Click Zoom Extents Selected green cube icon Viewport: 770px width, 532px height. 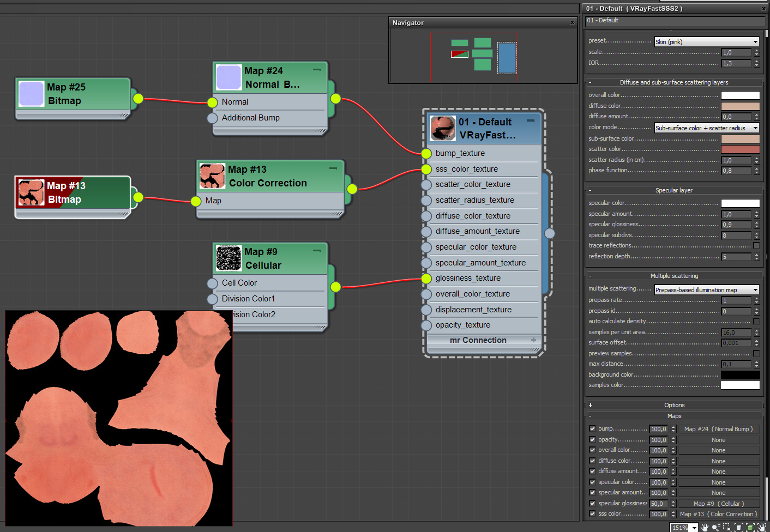point(750,528)
